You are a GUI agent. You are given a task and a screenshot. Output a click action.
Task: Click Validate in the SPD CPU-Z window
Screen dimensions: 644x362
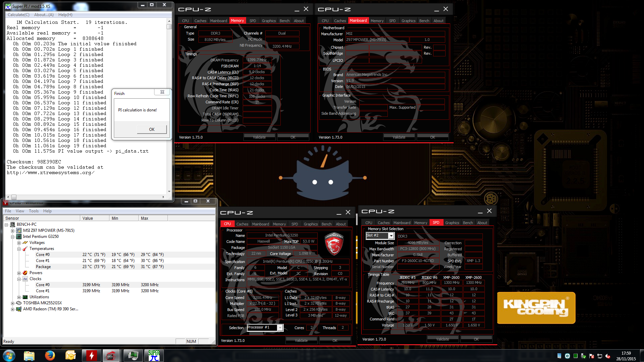443,339
